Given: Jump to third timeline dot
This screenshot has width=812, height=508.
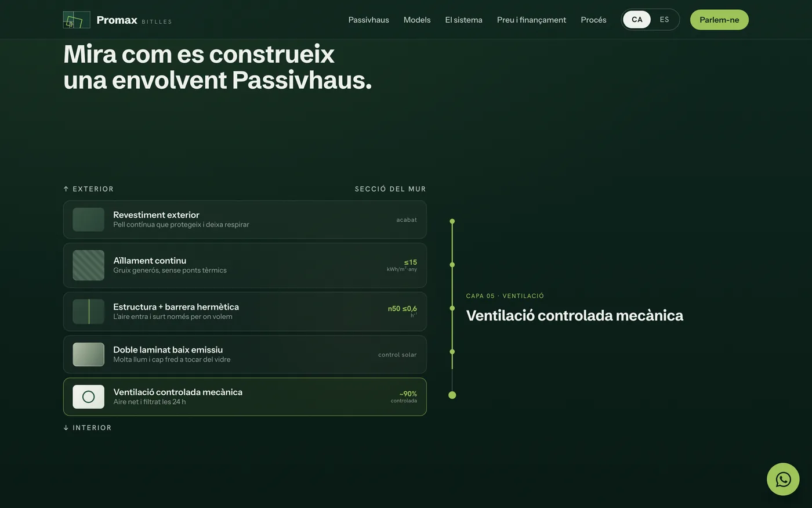Looking at the screenshot, I should pyautogui.click(x=452, y=308).
